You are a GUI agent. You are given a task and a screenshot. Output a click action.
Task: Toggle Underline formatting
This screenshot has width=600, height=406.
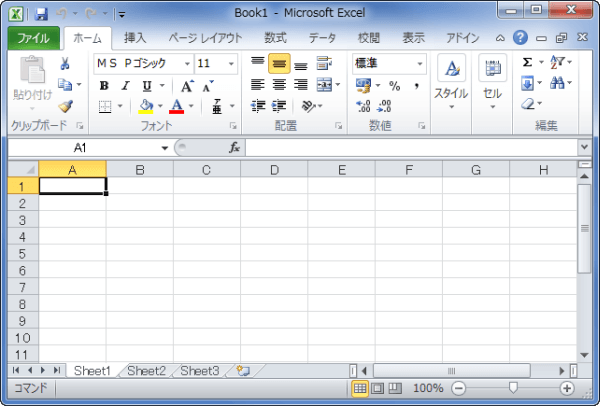(x=147, y=86)
